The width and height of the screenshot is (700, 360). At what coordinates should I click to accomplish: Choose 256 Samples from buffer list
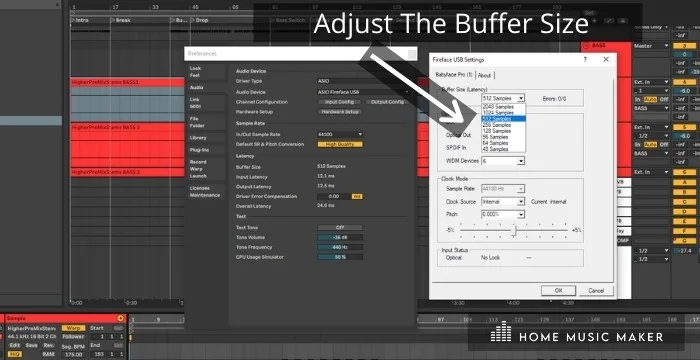click(504, 125)
